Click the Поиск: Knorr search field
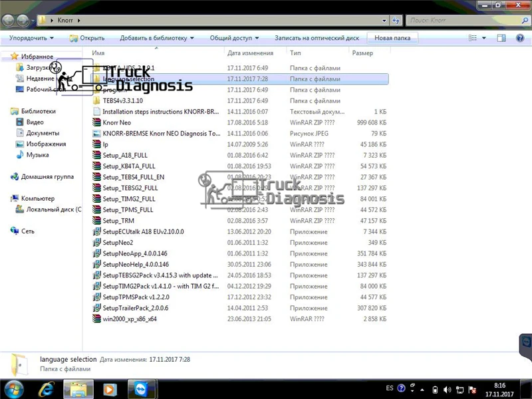The height and width of the screenshot is (399, 532). (468, 21)
